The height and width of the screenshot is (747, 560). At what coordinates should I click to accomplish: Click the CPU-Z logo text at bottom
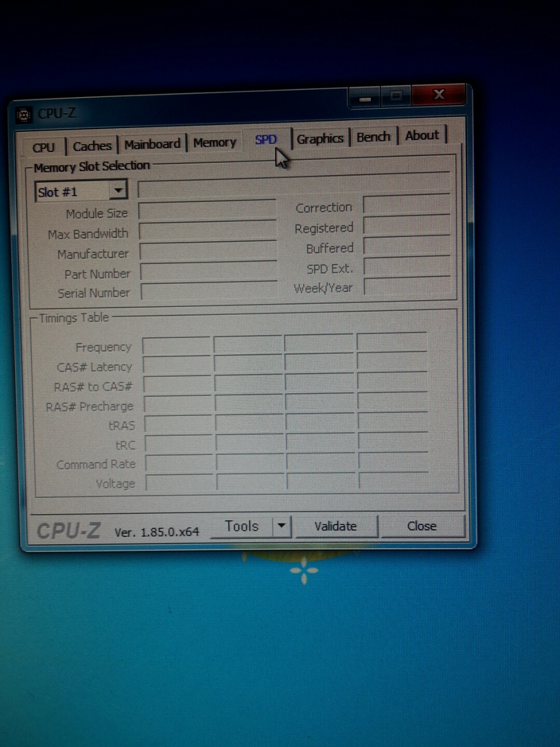68,531
